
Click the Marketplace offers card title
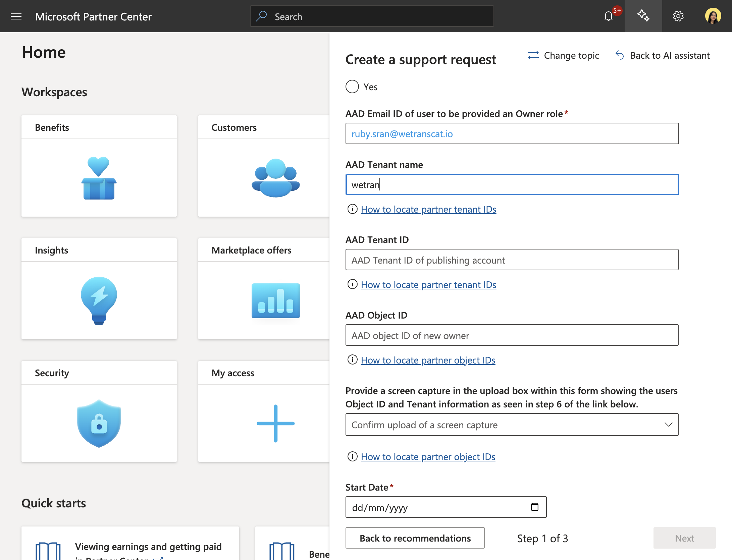point(251,250)
